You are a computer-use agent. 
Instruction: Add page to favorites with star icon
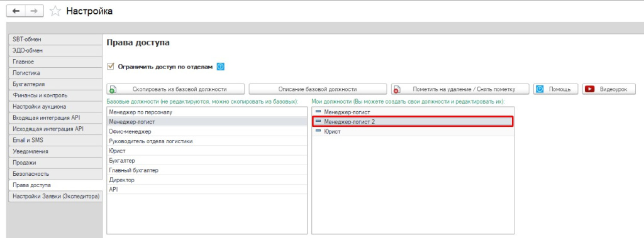(55, 11)
